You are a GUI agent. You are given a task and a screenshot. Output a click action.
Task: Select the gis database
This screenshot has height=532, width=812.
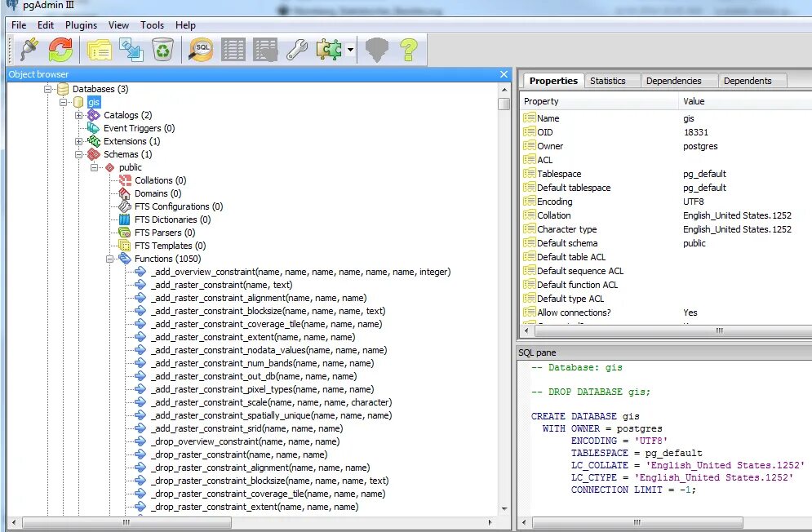[x=94, y=102]
